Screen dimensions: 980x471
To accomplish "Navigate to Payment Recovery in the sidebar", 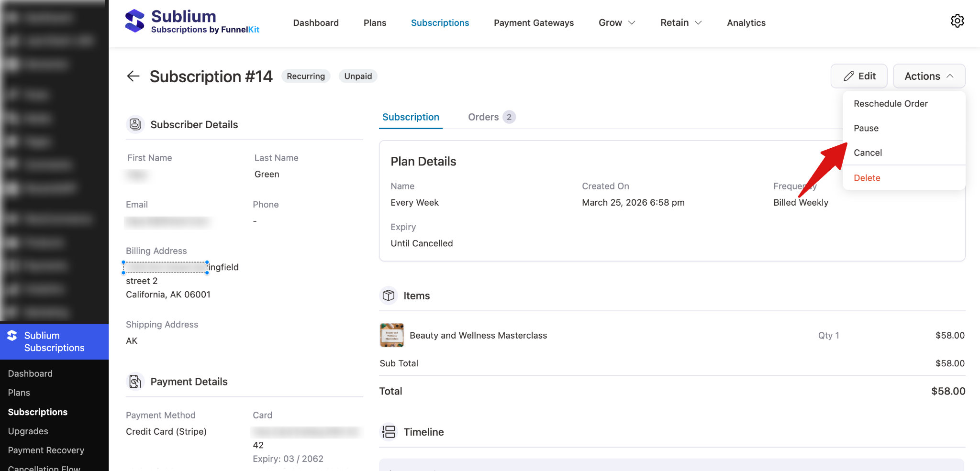I will point(46,450).
